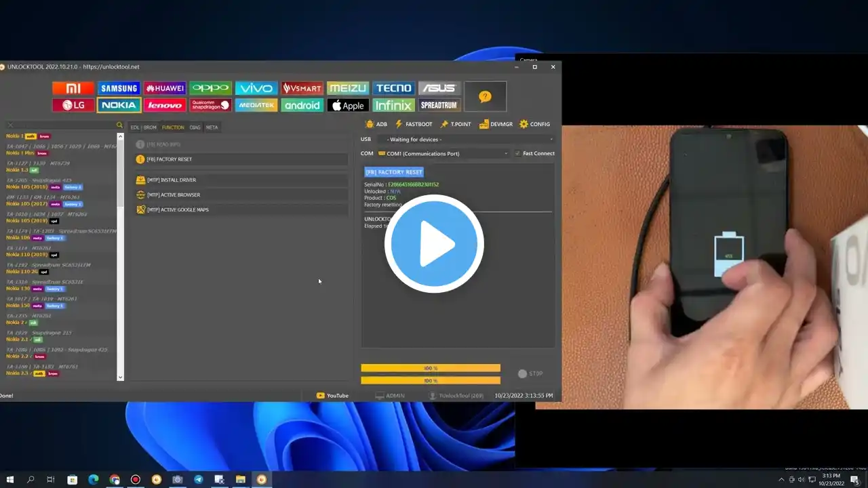Screen dimensions: 868x488
Task: Open Telegram from the taskbar
Action: [x=198, y=480]
